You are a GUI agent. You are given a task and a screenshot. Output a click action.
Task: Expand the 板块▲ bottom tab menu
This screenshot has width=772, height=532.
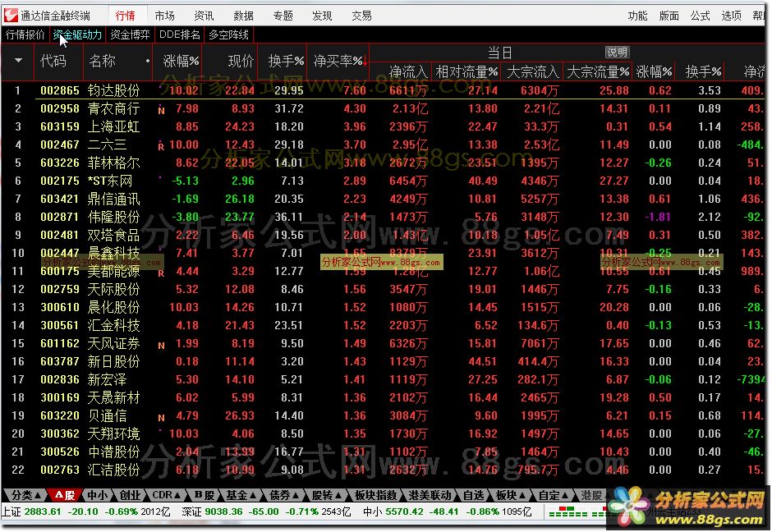coord(510,495)
